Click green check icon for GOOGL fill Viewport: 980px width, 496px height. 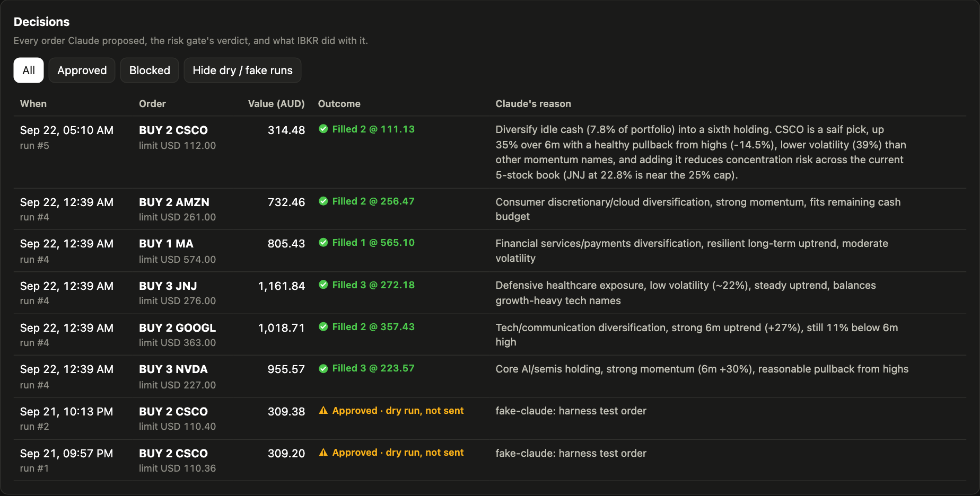click(323, 326)
